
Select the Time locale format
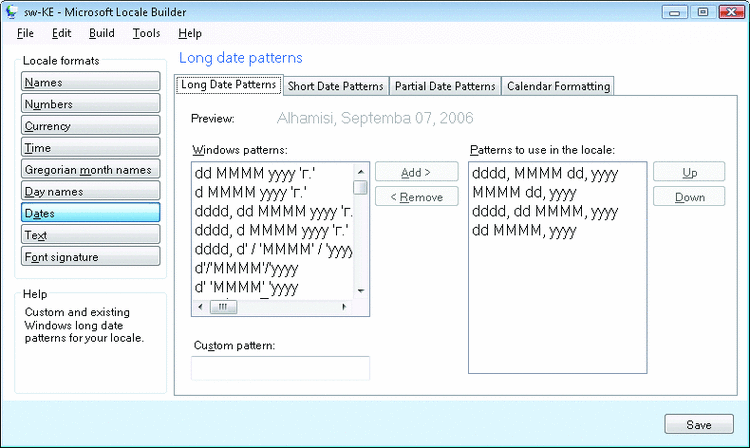pyautogui.click(x=90, y=148)
